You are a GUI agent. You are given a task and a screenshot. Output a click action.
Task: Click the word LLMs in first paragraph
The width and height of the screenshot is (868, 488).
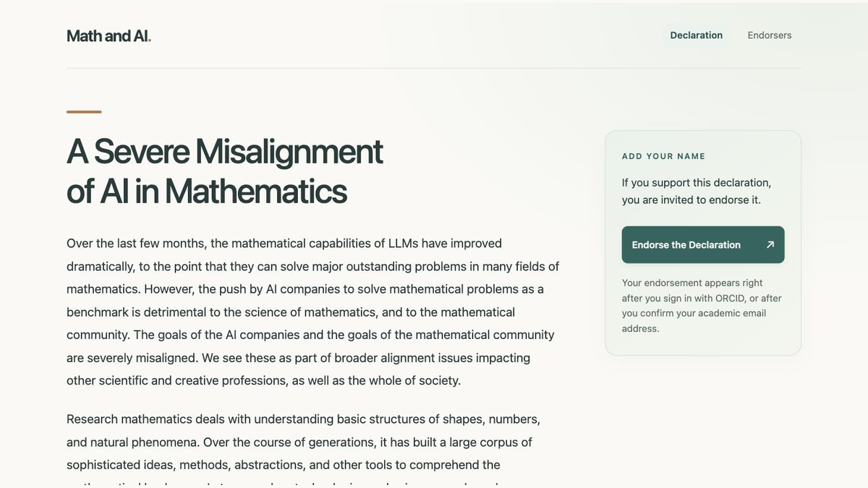(403, 244)
